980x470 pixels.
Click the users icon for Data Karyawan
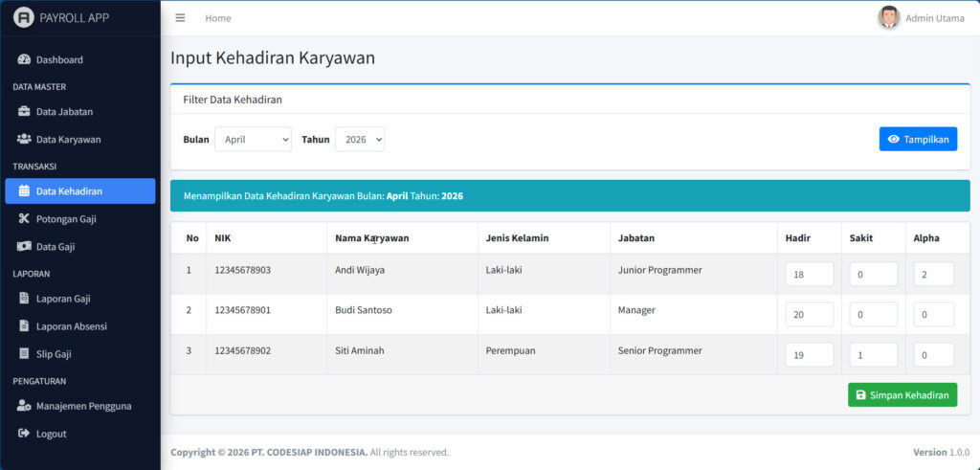tap(25, 139)
